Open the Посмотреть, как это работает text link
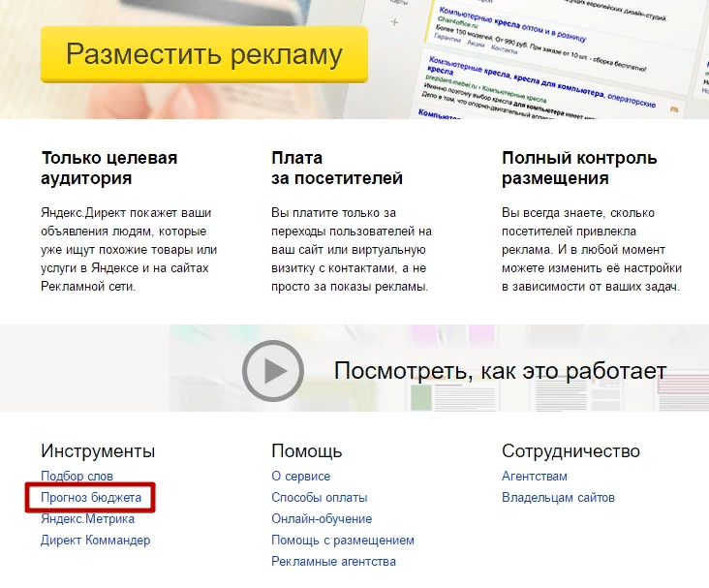Screen dimensions: 709x588 point(500,370)
